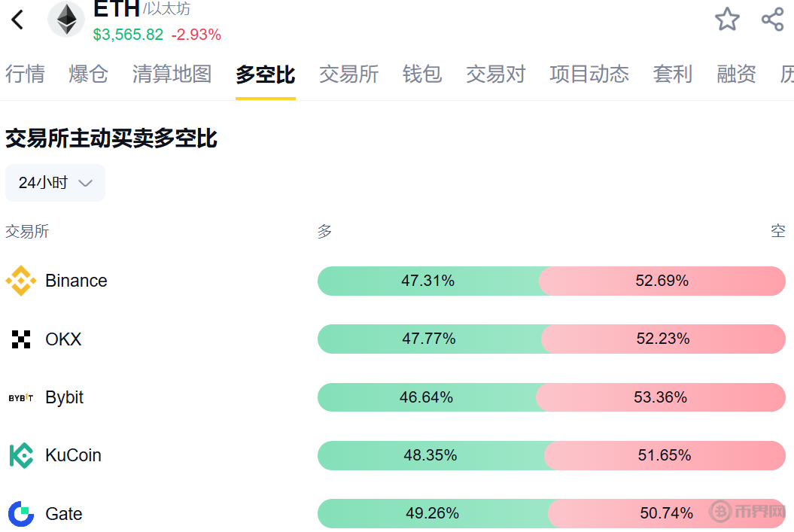Screen dimensions: 794x532
Task: Open the 套利 tab
Action: (672, 74)
